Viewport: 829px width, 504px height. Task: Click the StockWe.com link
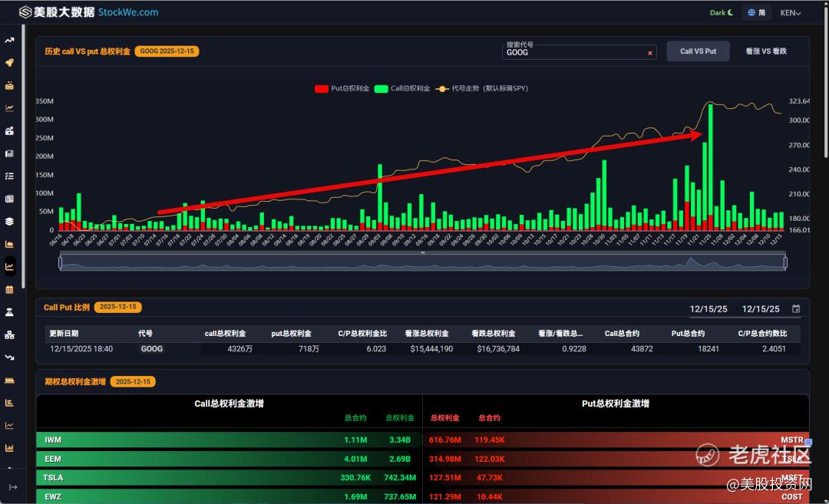[x=128, y=12]
